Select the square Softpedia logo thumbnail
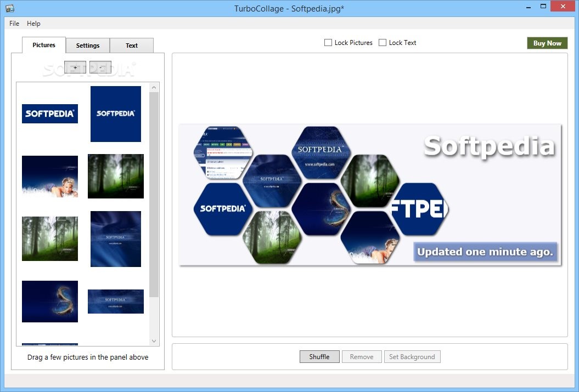 point(116,113)
